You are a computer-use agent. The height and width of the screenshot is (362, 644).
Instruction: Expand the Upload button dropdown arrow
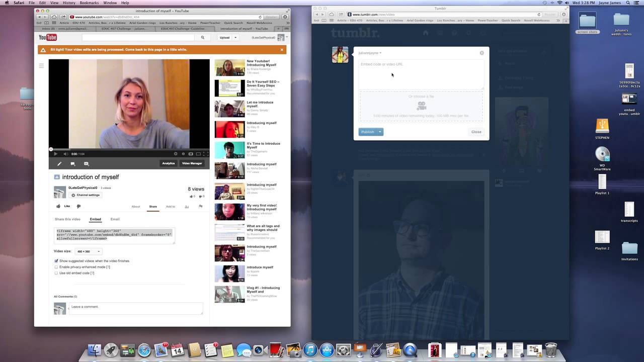click(235, 38)
